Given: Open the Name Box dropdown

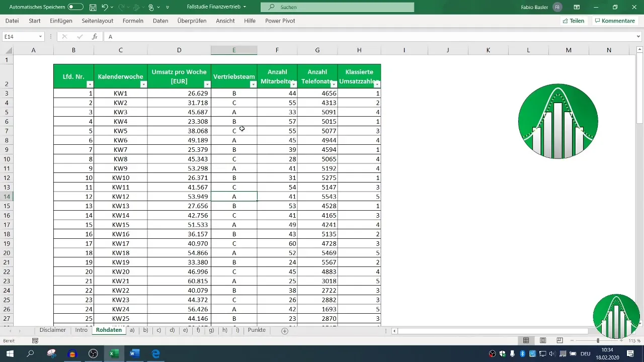Looking at the screenshot, I should (x=40, y=37).
